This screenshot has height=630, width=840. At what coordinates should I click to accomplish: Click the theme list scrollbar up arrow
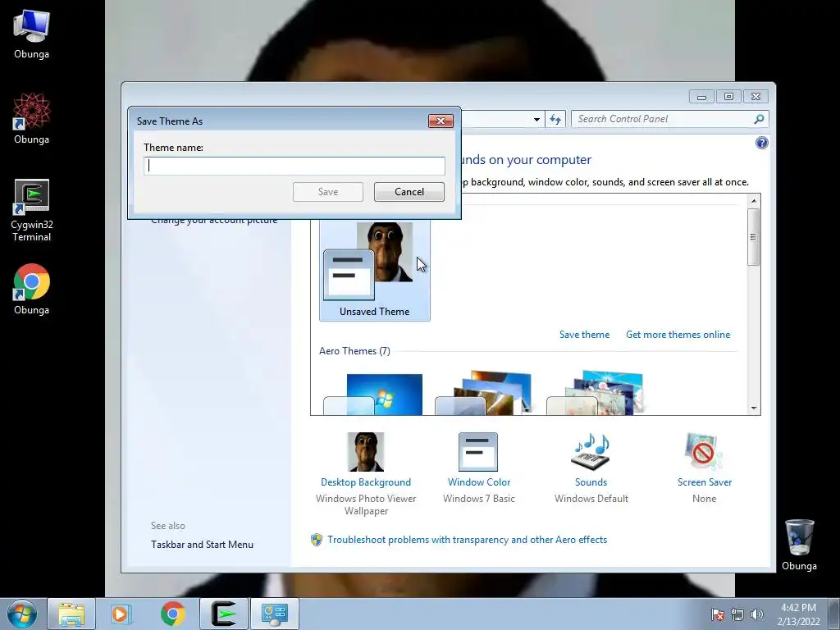click(753, 201)
